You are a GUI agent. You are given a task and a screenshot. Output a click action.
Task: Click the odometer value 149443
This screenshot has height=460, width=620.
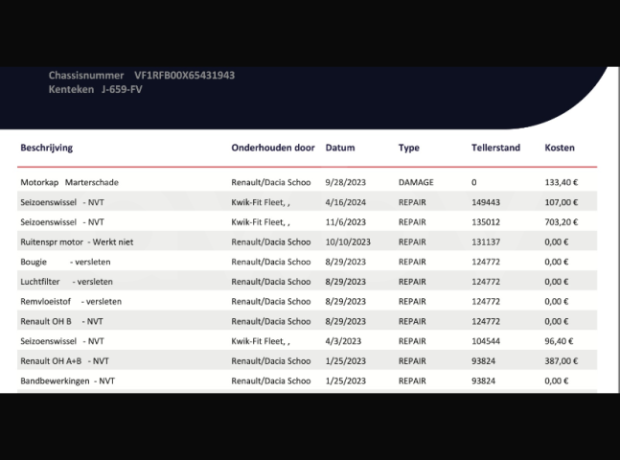coord(486,203)
